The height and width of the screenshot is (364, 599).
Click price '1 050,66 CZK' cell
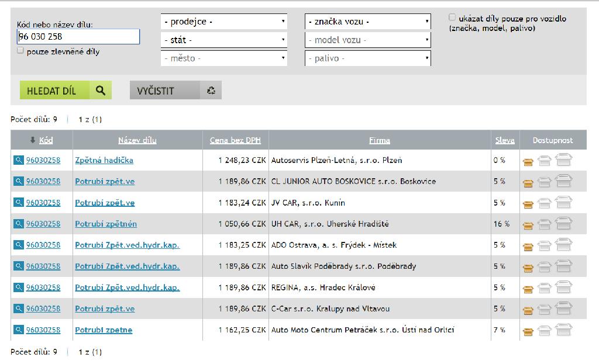coord(242,224)
